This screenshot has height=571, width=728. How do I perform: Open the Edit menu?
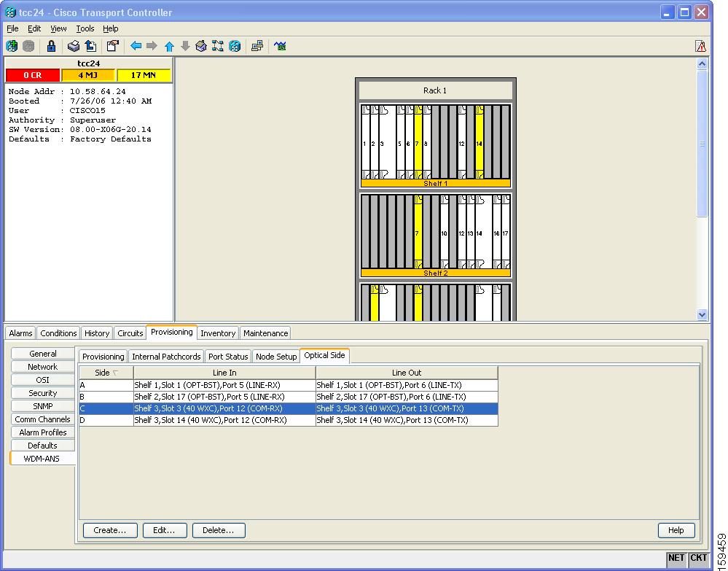(x=34, y=28)
